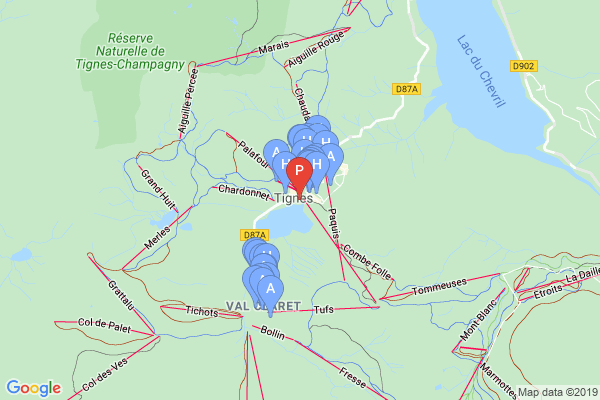Click the D87A badge beside Tignes lake
The width and height of the screenshot is (600, 400).
click(x=254, y=235)
